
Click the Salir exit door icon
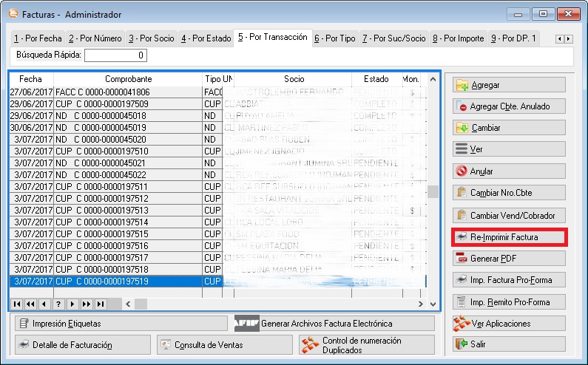[x=462, y=344]
